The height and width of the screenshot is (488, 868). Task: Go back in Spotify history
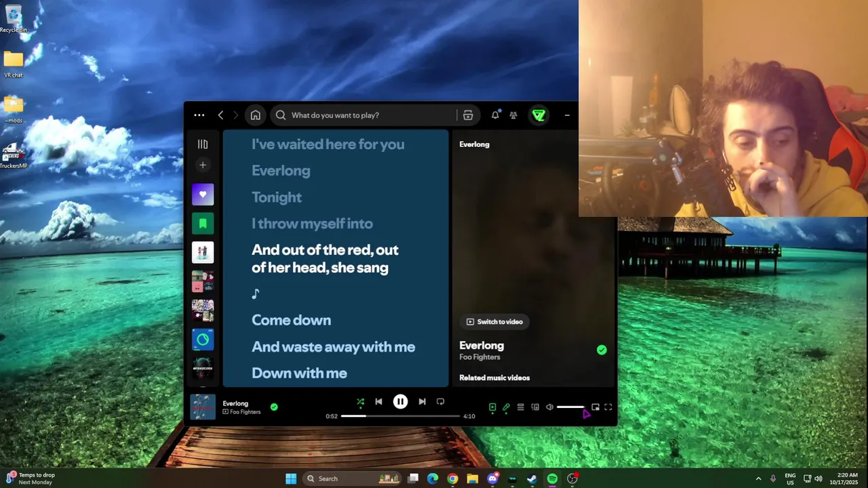220,115
